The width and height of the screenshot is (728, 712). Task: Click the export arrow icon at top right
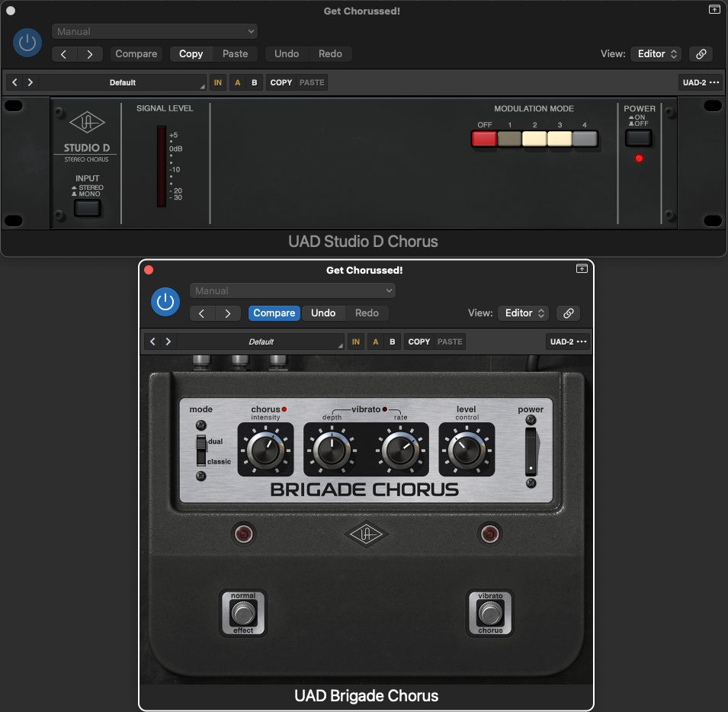714,9
